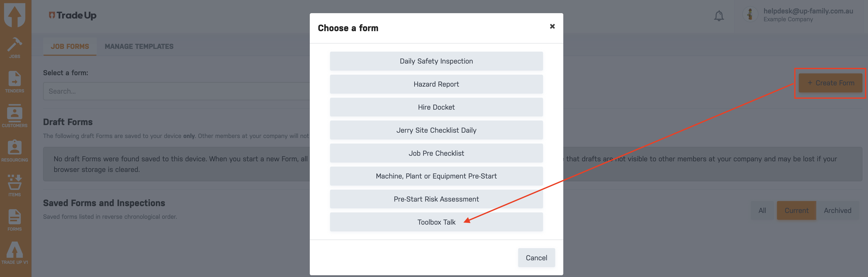Open Tenders in the sidebar

pyautogui.click(x=14, y=82)
